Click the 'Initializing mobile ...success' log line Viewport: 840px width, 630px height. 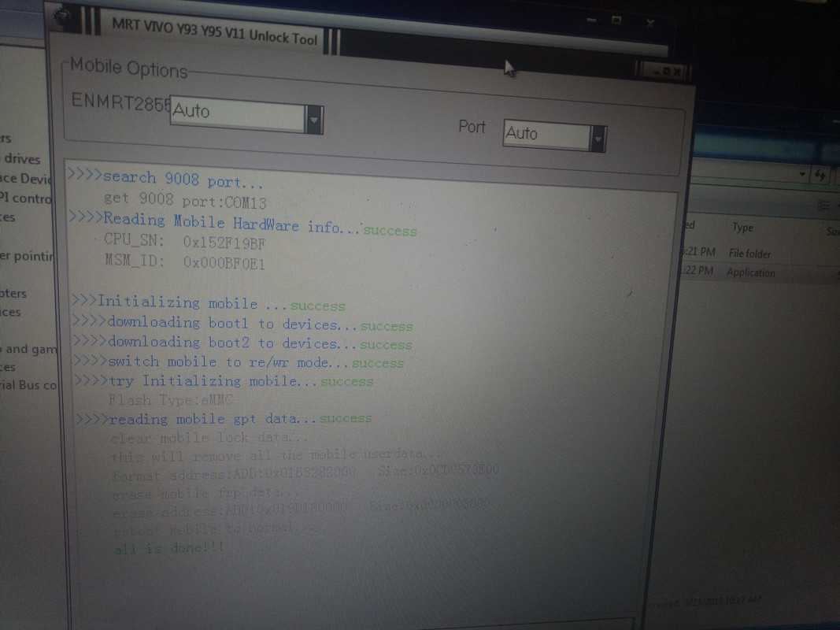click(x=209, y=304)
